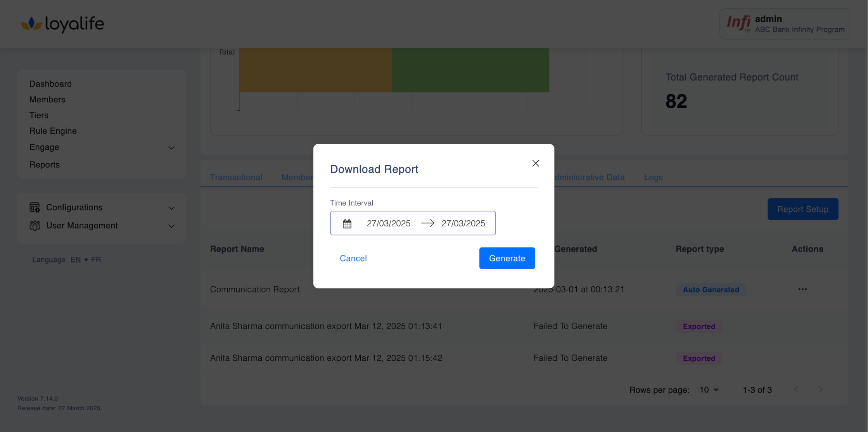Screen dimensions: 868x432
Task: Click the start date field 27/03/2025
Action: click(x=388, y=223)
